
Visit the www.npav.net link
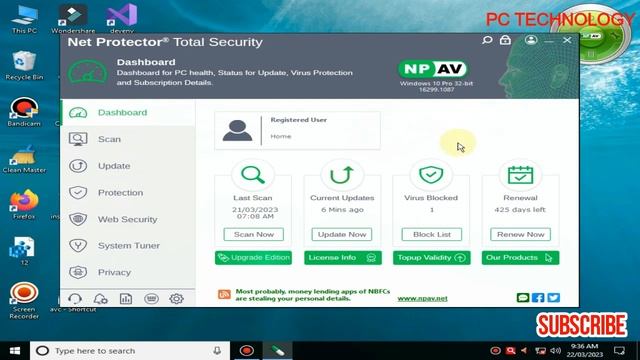pos(422,298)
